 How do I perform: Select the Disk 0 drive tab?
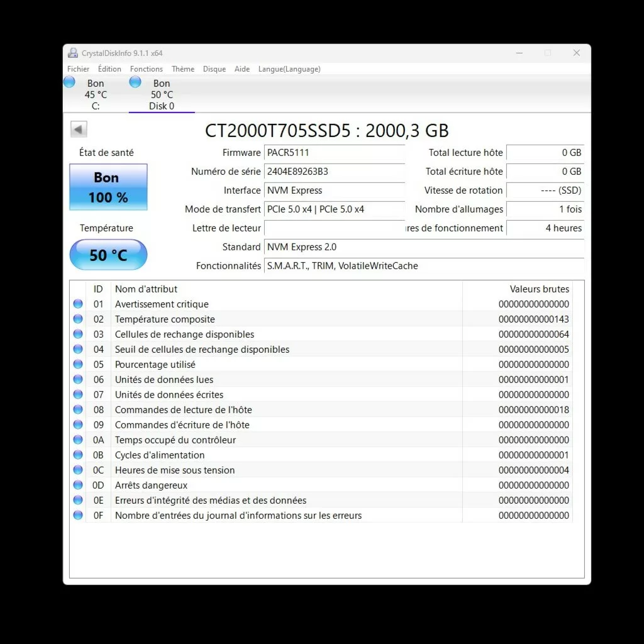(162, 94)
